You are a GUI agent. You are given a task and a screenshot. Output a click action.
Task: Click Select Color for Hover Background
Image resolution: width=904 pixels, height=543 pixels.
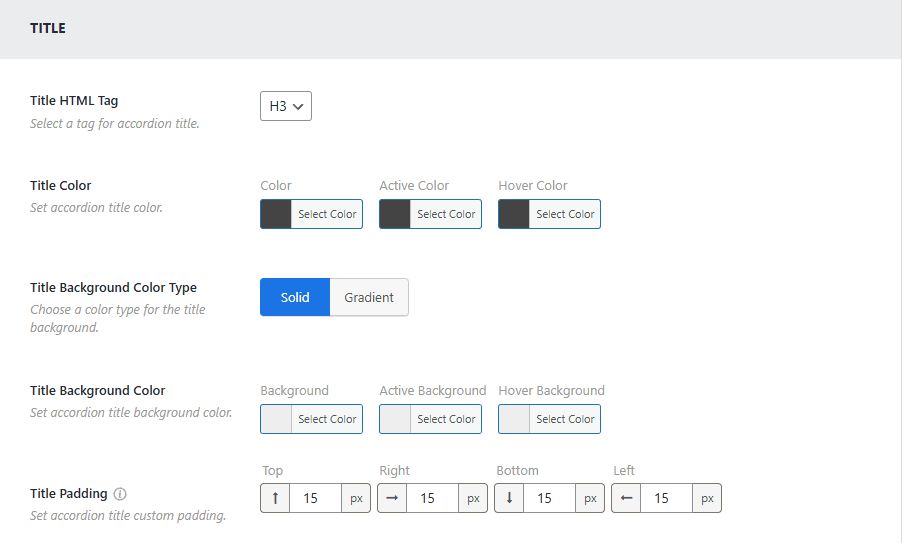565,419
